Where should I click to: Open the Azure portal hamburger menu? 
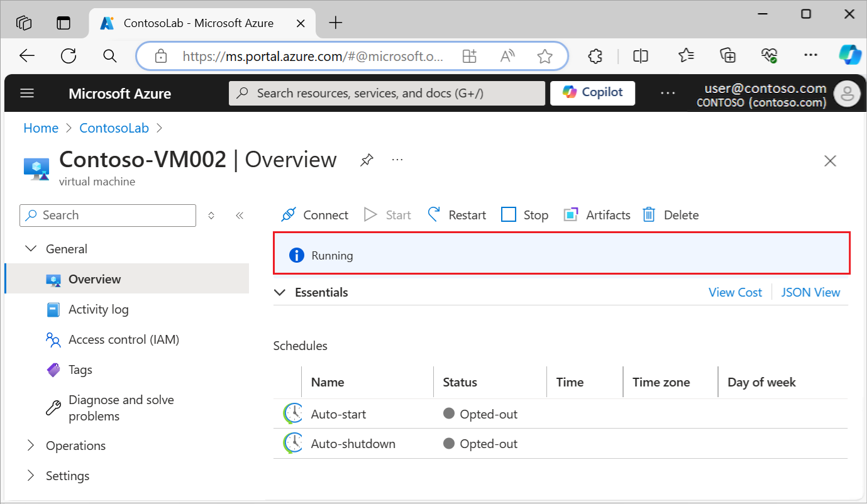[x=27, y=94]
